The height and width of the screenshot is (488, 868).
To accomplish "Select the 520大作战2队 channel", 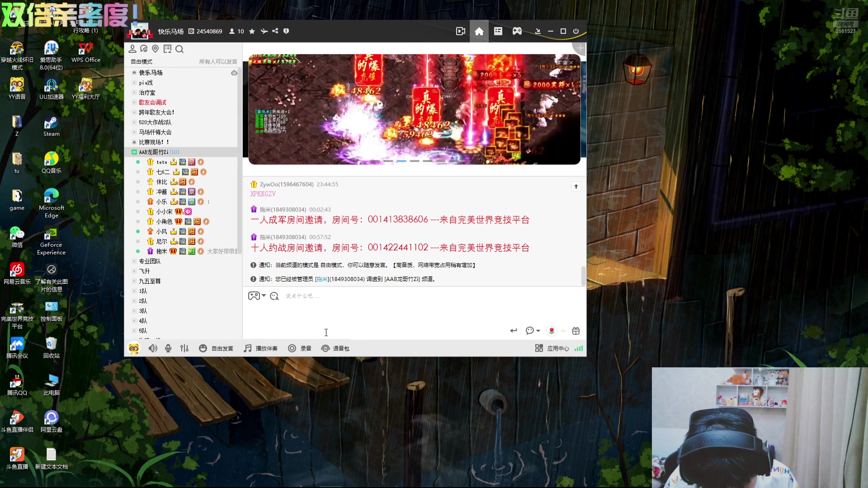I will coord(155,122).
